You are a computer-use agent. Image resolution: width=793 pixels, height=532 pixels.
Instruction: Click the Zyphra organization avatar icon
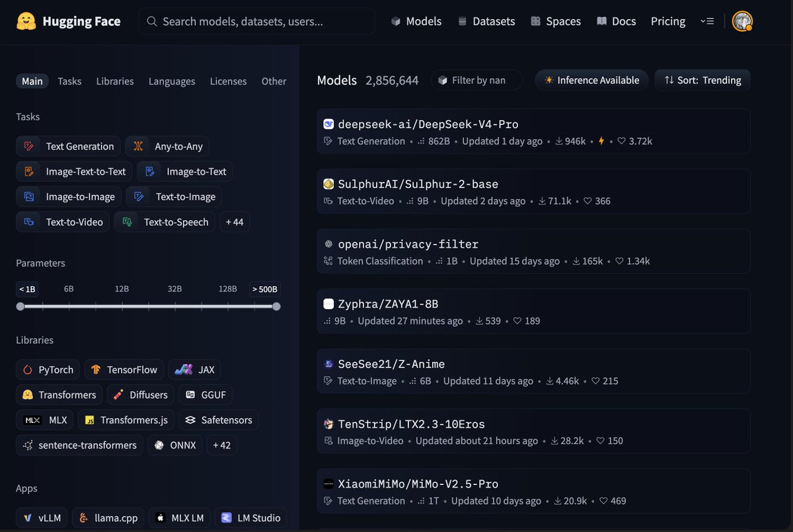(x=328, y=304)
